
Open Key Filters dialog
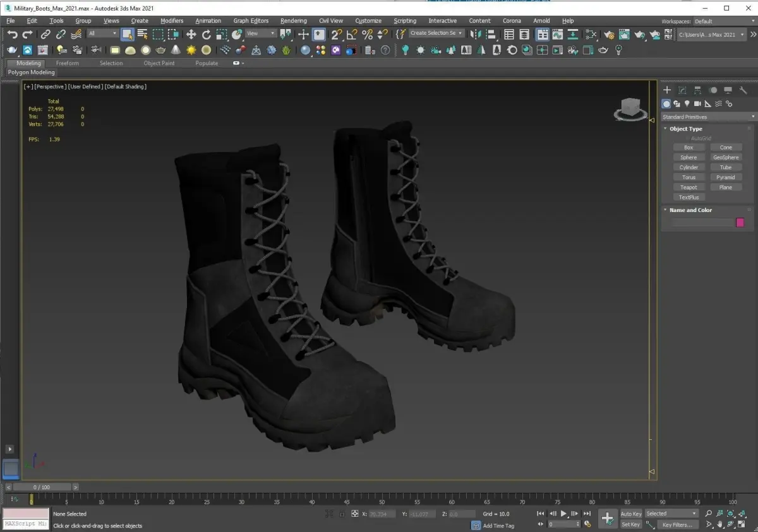[x=677, y=524]
